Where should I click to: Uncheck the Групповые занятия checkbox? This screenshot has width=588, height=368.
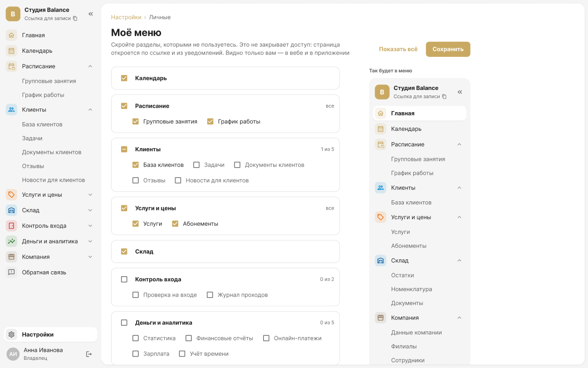pos(136,122)
